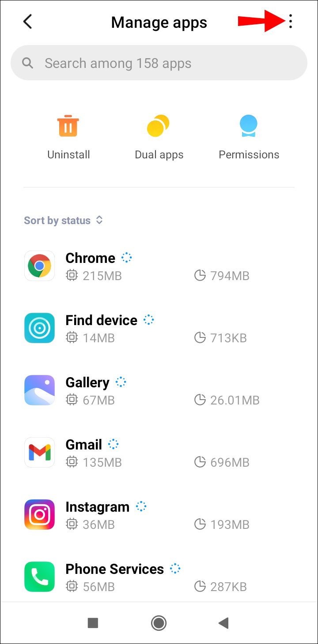Open the Instagram app icon
Image resolution: width=318 pixels, height=644 pixels.
[39, 515]
